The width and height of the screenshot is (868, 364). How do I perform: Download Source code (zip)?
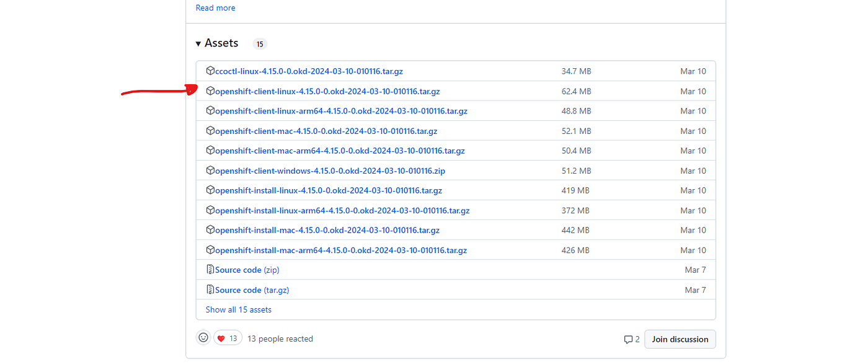coord(247,270)
